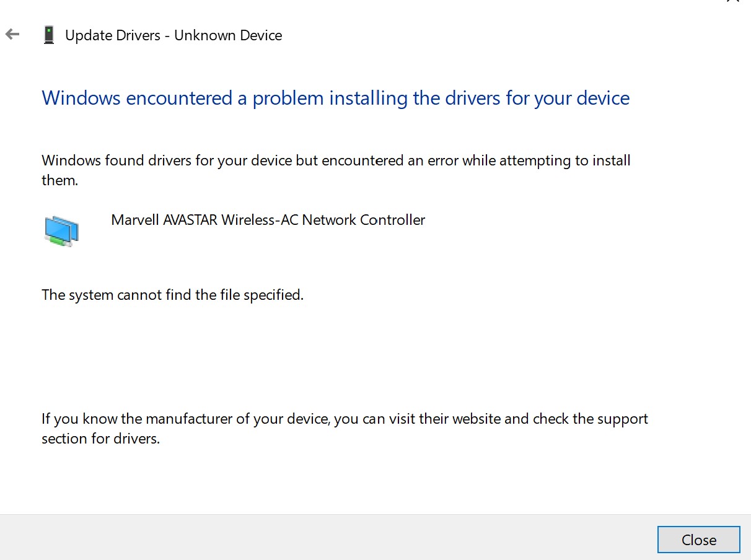Viewport: 751px width, 560px height.
Task: Click the word 'them.' below the paragraph
Action: (59, 181)
